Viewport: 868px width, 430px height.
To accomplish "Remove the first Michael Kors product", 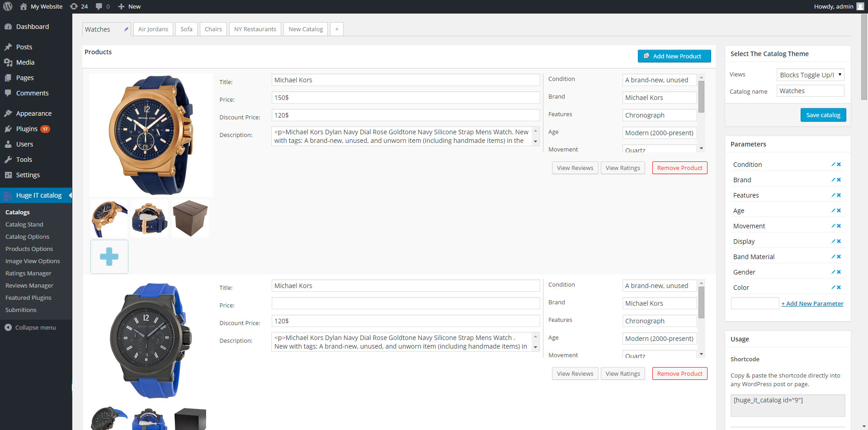I will (x=680, y=168).
